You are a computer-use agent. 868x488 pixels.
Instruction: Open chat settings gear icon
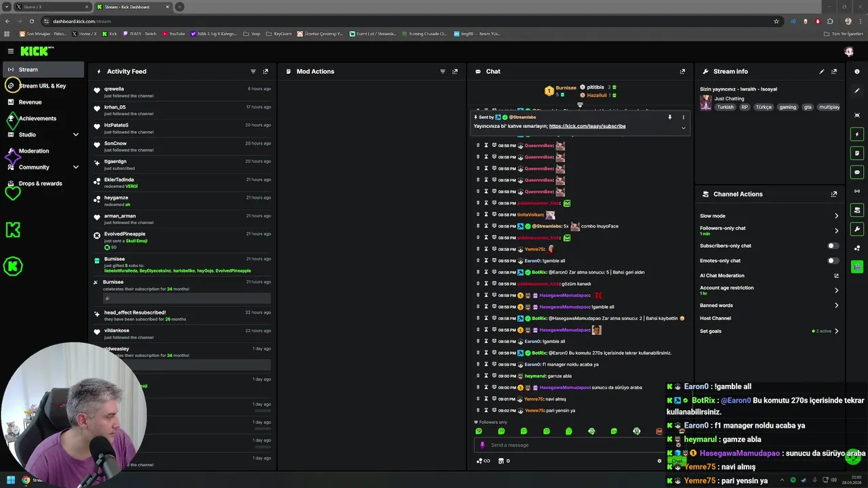(659, 461)
